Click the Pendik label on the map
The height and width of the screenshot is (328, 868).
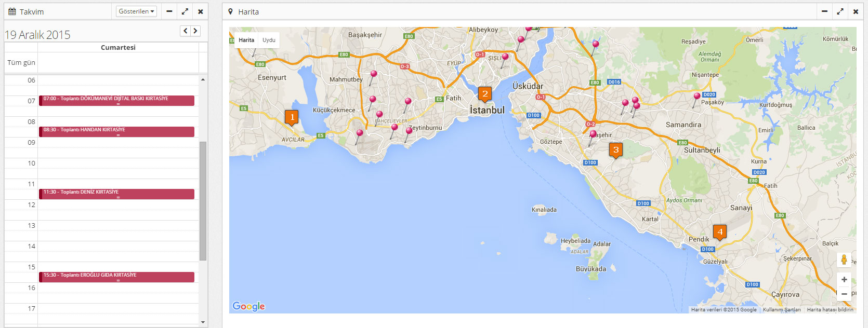coord(699,239)
